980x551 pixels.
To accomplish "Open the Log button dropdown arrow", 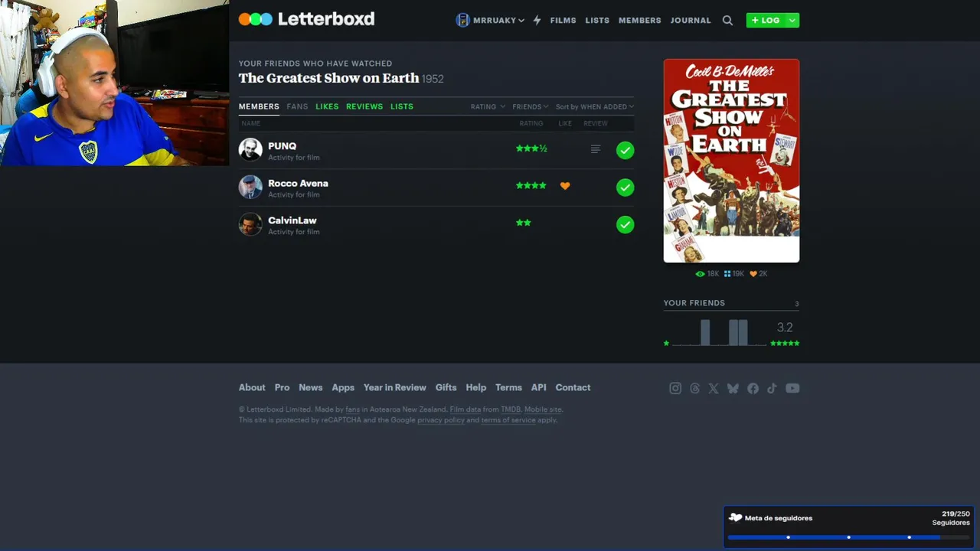I will pyautogui.click(x=792, y=21).
